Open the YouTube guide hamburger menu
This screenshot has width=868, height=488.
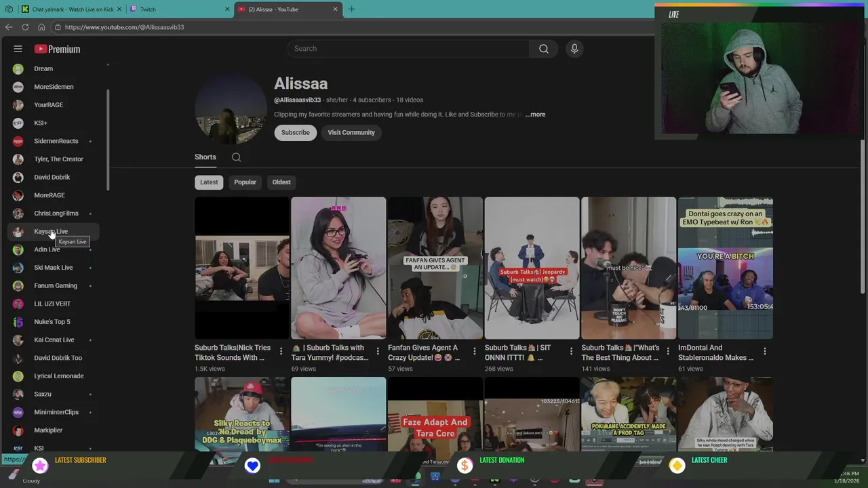(x=18, y=49)
